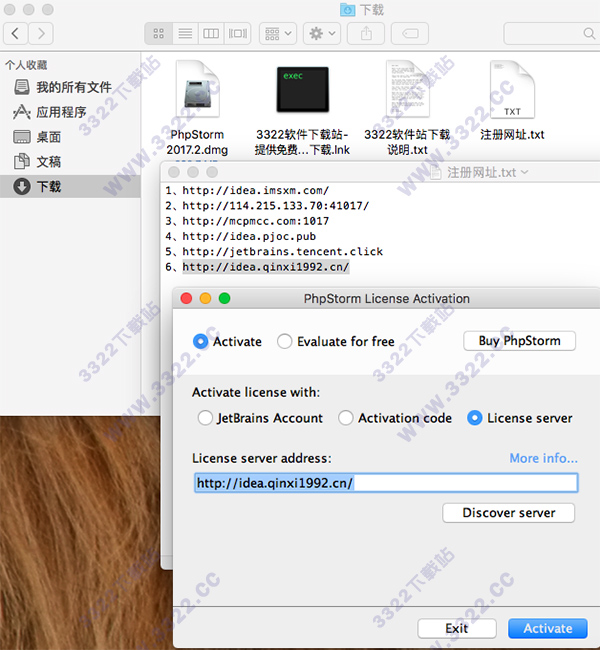
Task: Switch Finder to icon view
Action: click(158, 33)
